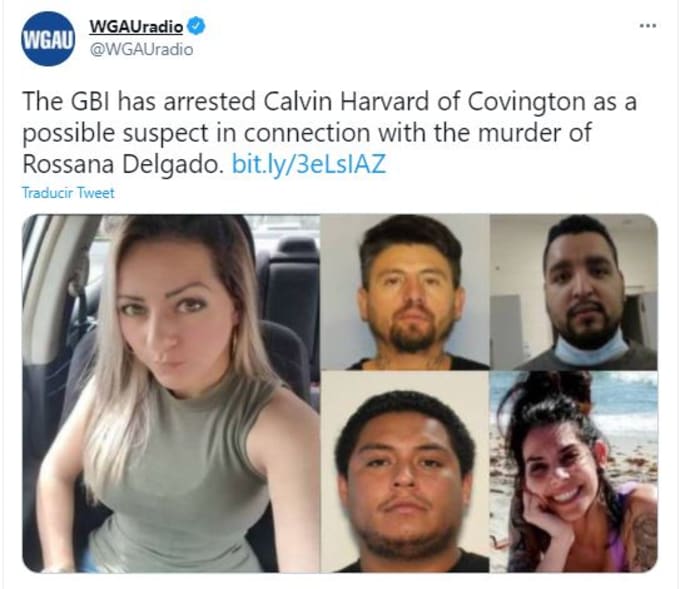This screenshot has height=589, width=700.
Task: Open the WGAU circular profile avatar
Action: tap(48, 39)
